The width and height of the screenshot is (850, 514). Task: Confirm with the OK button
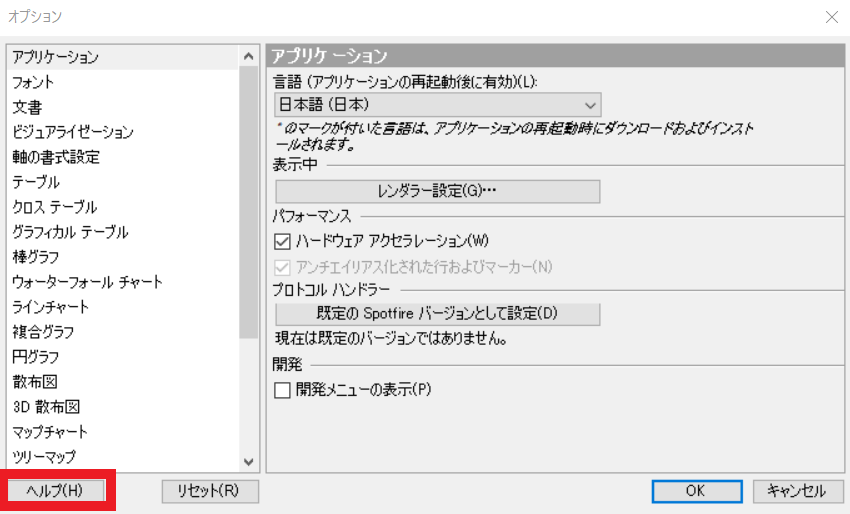pos(697,491)
